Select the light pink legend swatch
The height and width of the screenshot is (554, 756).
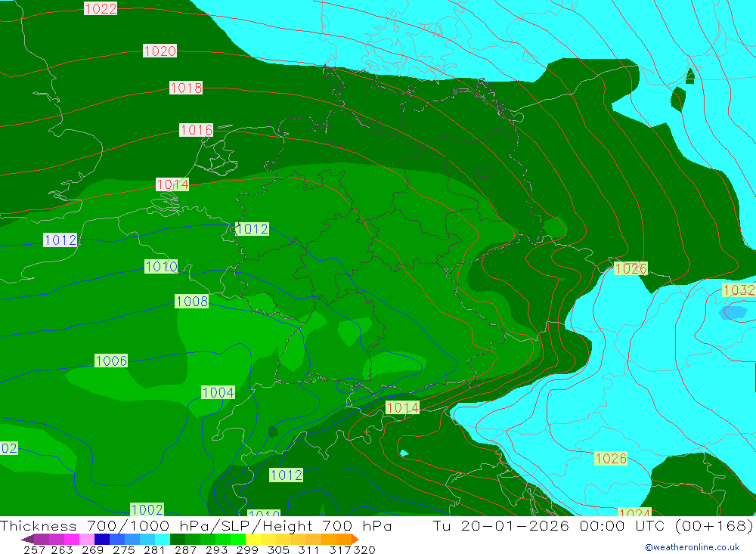[x=87, y=539]
